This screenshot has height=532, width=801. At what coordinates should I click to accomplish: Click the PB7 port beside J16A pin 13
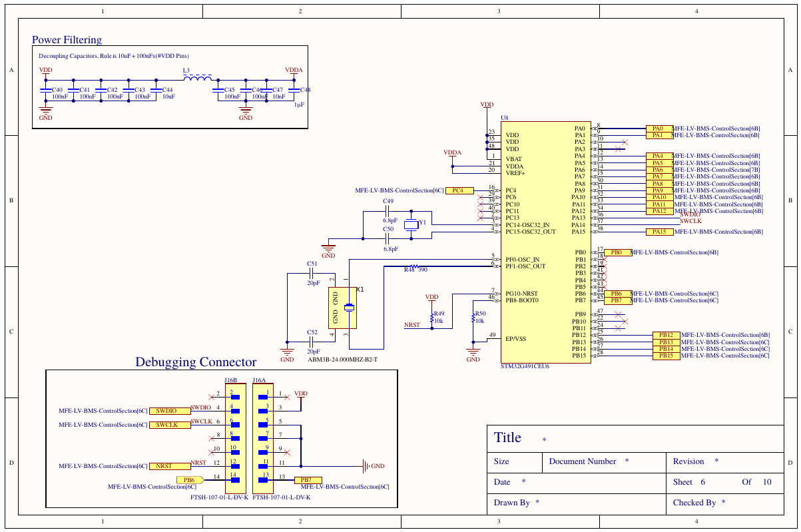point(307,479)
